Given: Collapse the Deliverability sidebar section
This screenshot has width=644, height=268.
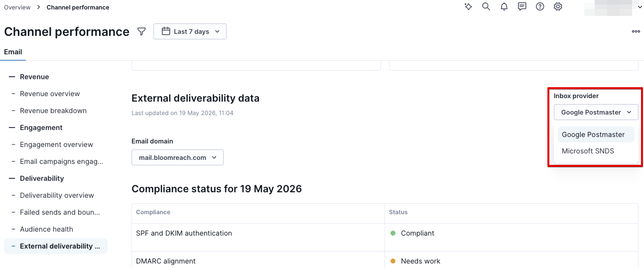Looking at the screenshot, I should coord(12,178).
